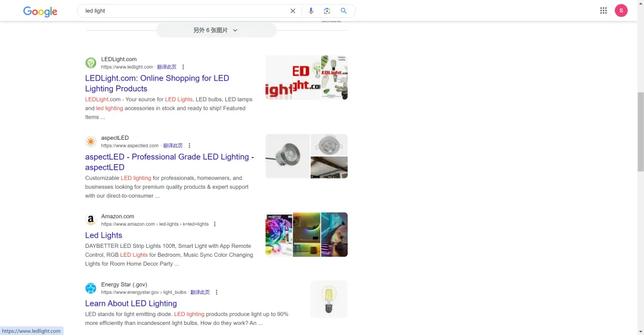Expand the 另外 6 张图片 button

tap(216, 30)
